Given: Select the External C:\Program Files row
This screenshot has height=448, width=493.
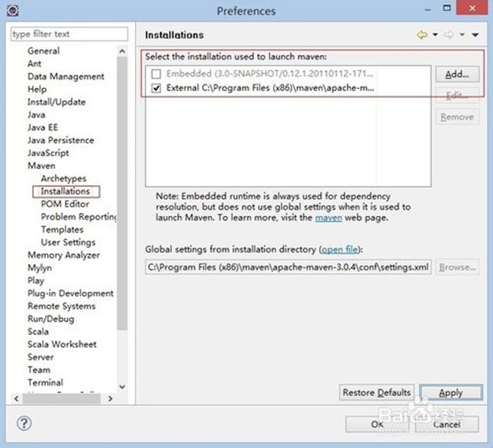Looking at the screenshot, I should 270,88.
